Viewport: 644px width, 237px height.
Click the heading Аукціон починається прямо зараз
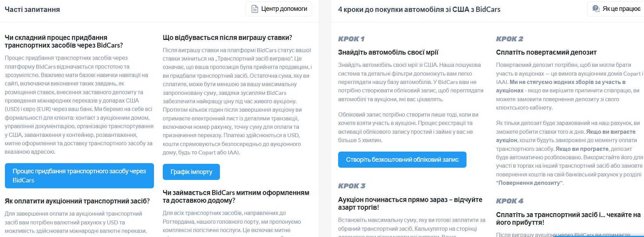pyautogui.click(x=410, y=203)
